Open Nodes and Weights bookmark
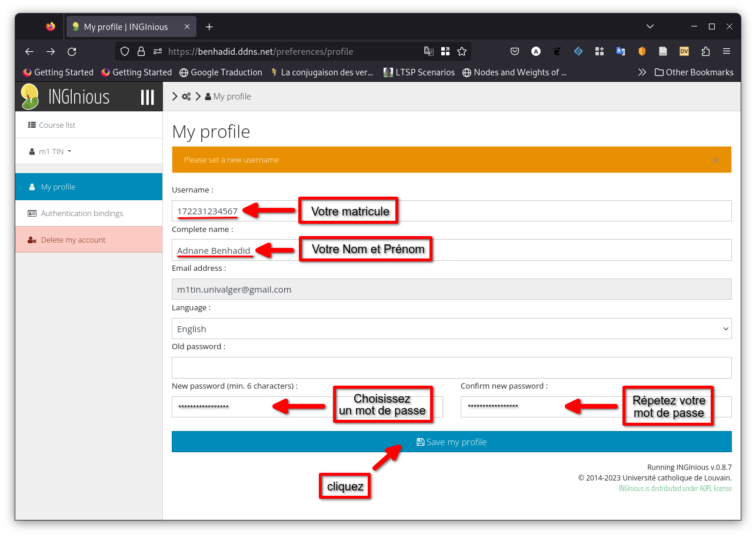Screen dimensions: 756x537 coord(515,72)
